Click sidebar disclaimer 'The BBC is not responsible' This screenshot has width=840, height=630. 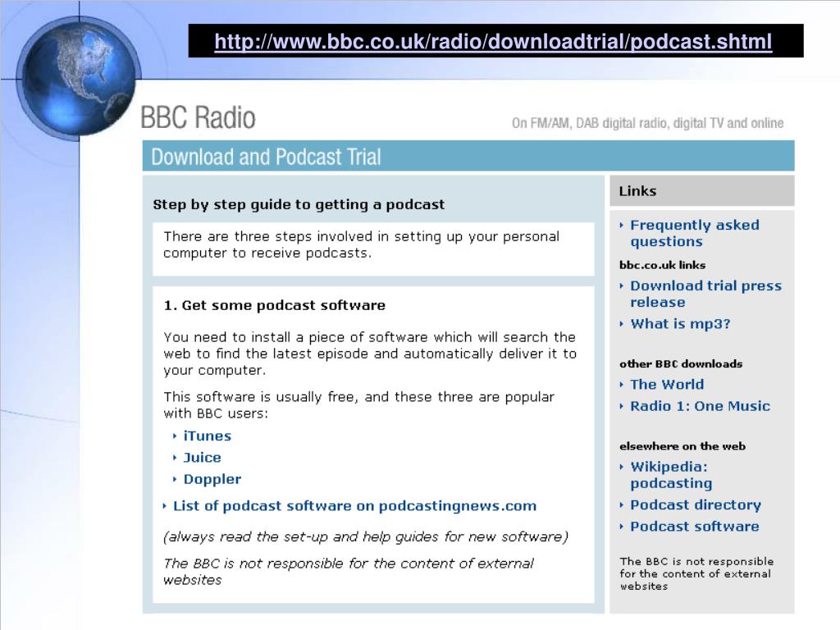point(696,573)
